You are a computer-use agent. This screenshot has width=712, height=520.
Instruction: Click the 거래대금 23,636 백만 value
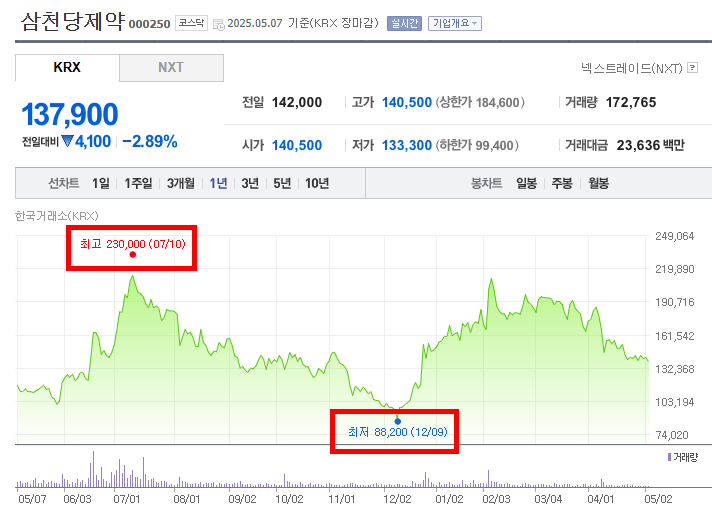[x=650, y=145]
